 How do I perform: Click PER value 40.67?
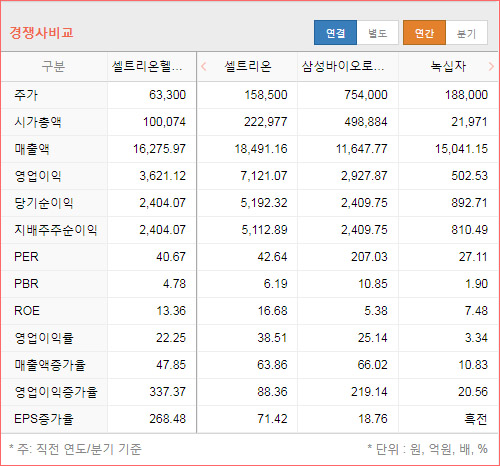(171, 257)
